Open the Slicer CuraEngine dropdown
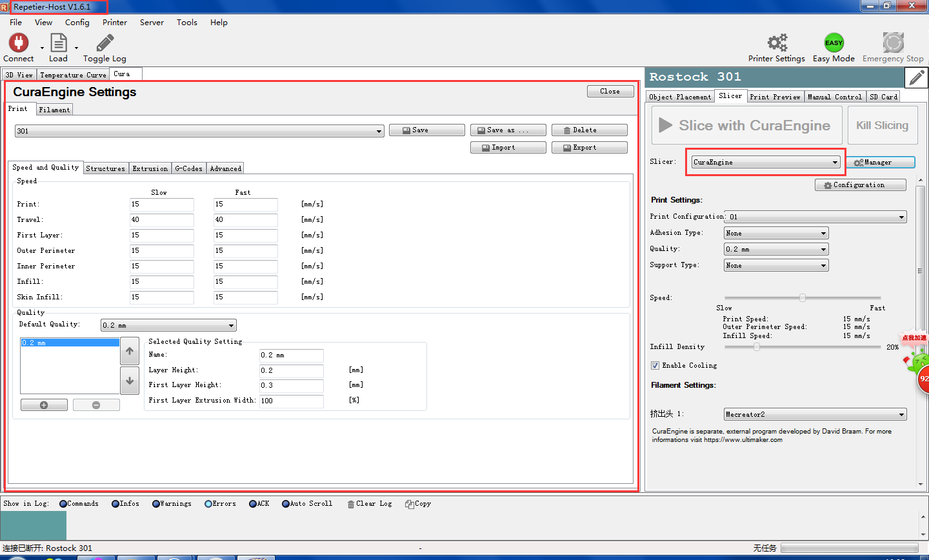 pyautogui.click(x=765, y=162)
